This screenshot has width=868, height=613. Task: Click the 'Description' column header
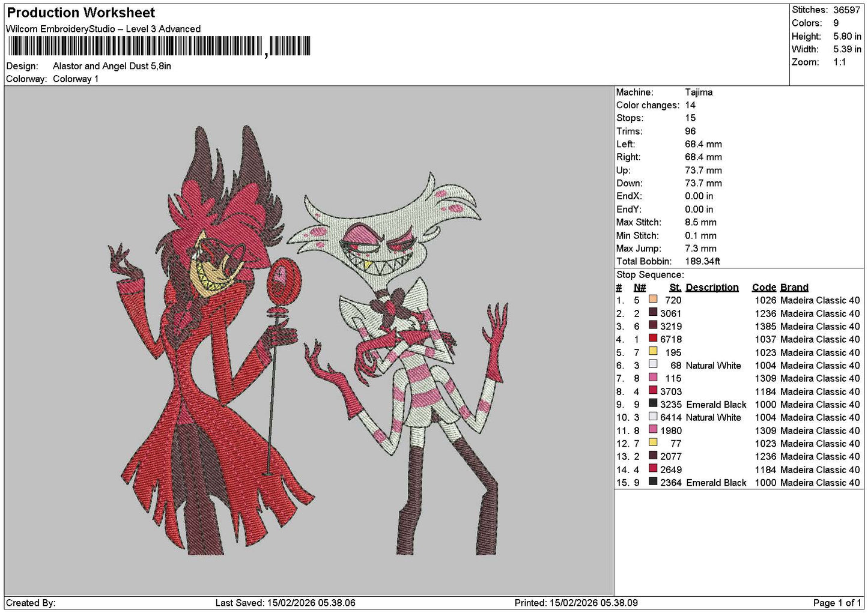712,288
